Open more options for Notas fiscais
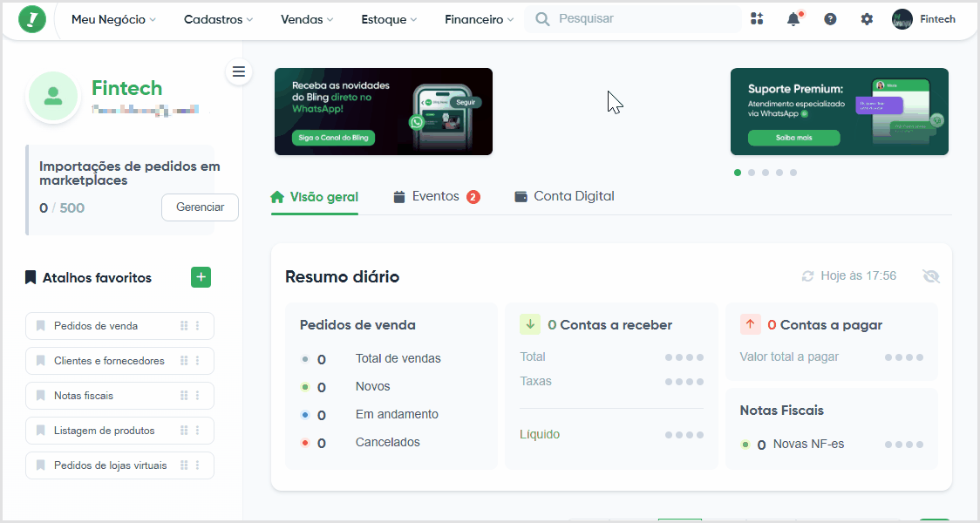980x523 pixels. point(198,396)
